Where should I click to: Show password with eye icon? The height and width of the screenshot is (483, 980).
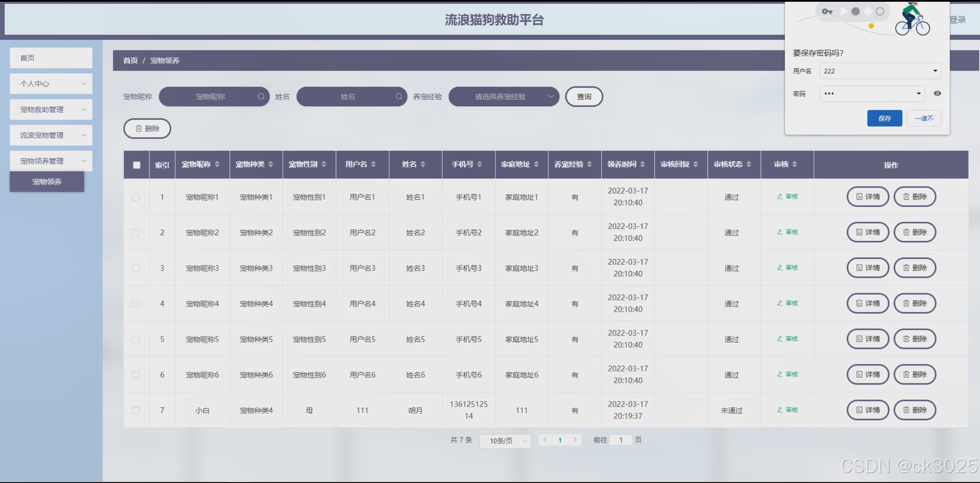[937, 93]
